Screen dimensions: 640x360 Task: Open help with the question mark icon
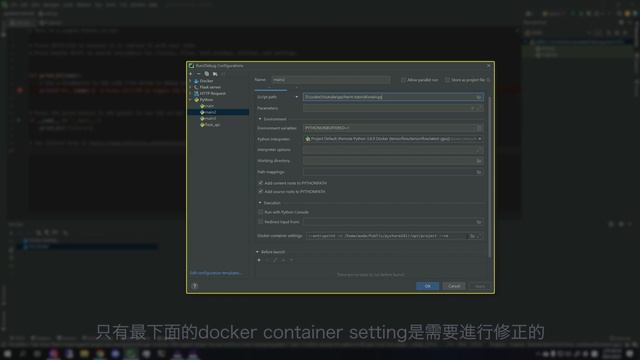pos(195,286)
